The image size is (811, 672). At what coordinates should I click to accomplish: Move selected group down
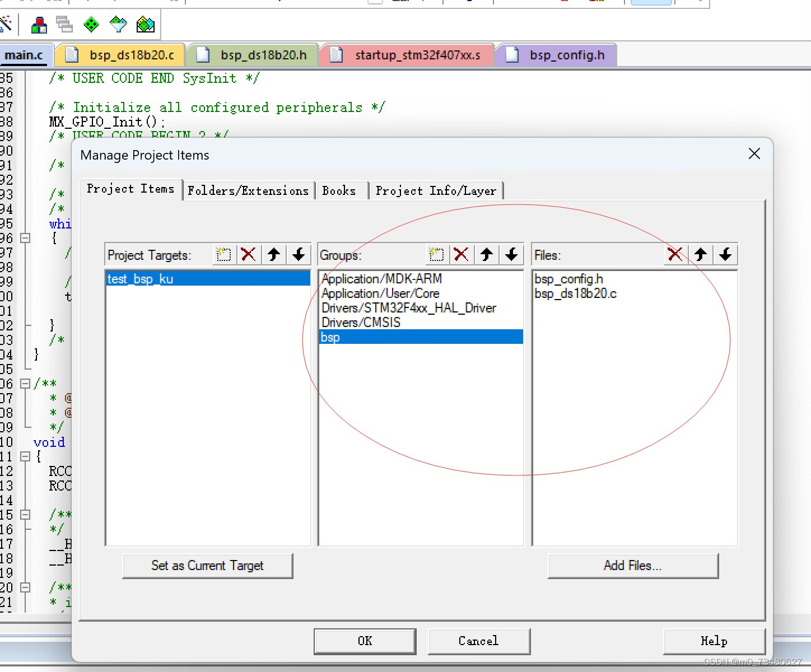pyautogui.click(x=511, y=255)
